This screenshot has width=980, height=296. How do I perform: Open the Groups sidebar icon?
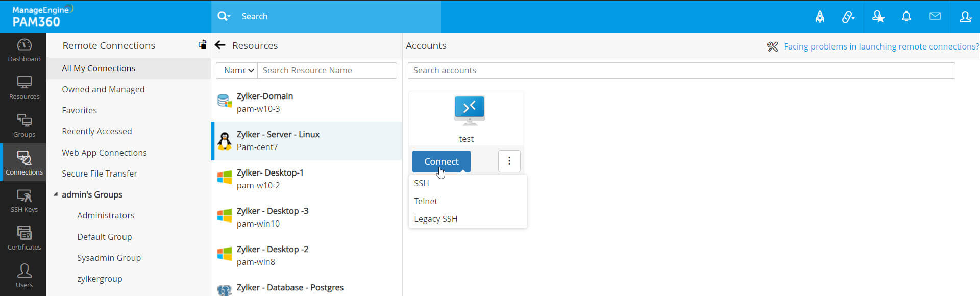pyautogui.click(x=24, y=126)
